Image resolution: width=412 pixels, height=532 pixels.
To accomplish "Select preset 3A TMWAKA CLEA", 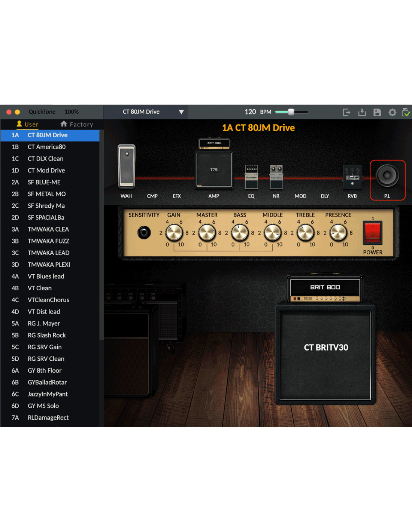I will coord(50,229).
